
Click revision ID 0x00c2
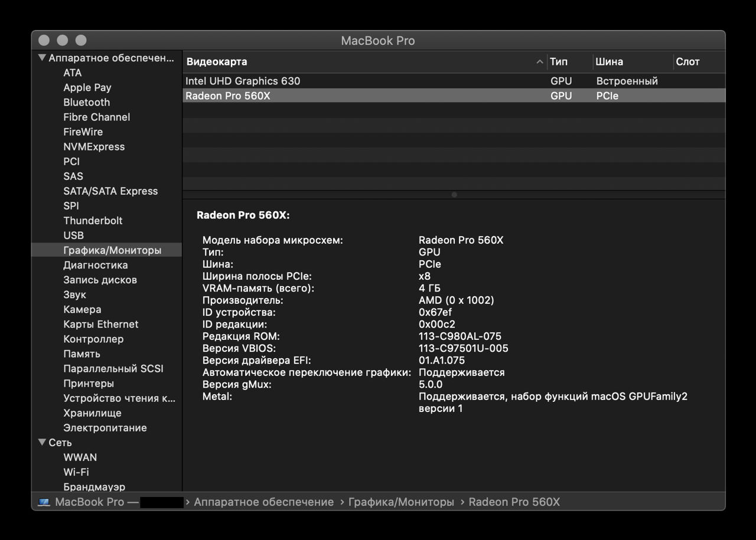(x=437, y=324)
